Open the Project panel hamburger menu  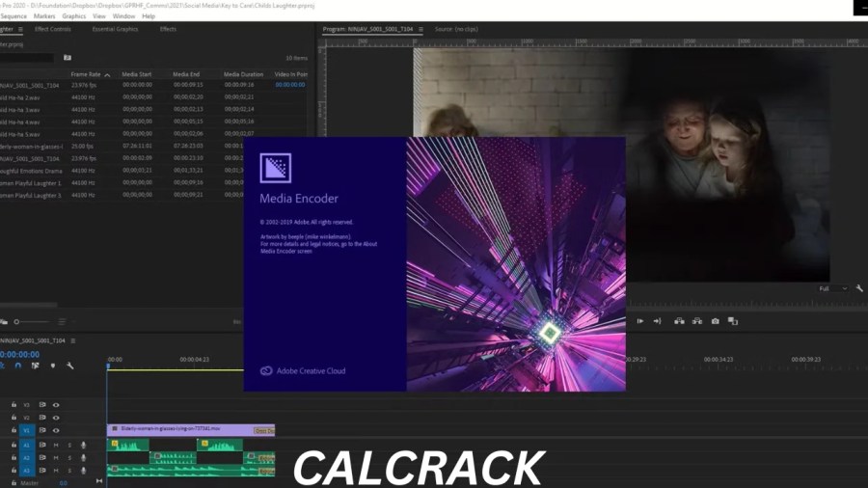coord(20,29)
